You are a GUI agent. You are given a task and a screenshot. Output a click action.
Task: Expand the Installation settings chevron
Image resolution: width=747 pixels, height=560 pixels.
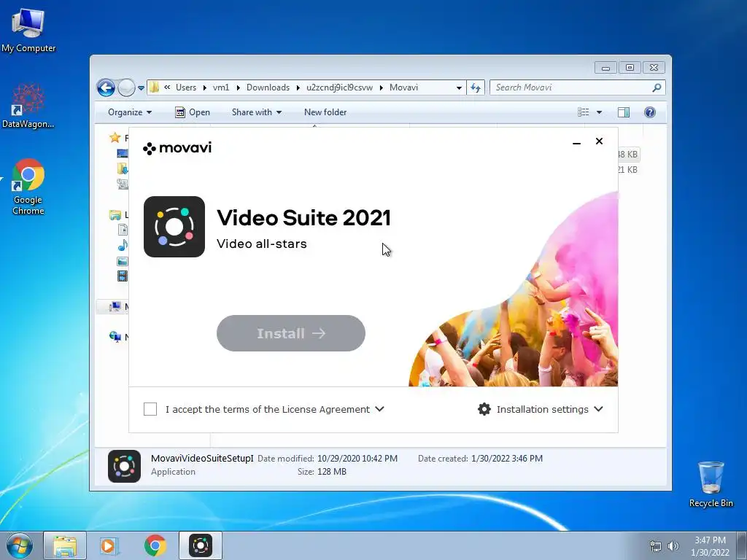[x=599, y=409]
